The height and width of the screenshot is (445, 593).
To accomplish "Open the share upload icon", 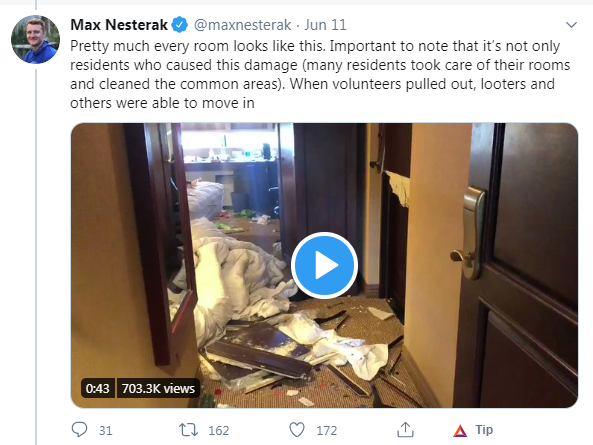I will (x=405, y=429).
